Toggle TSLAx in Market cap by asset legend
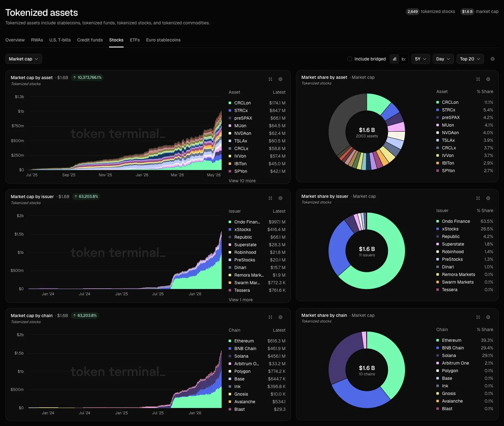This screenshot has width=504, height=426. point(257,141)
